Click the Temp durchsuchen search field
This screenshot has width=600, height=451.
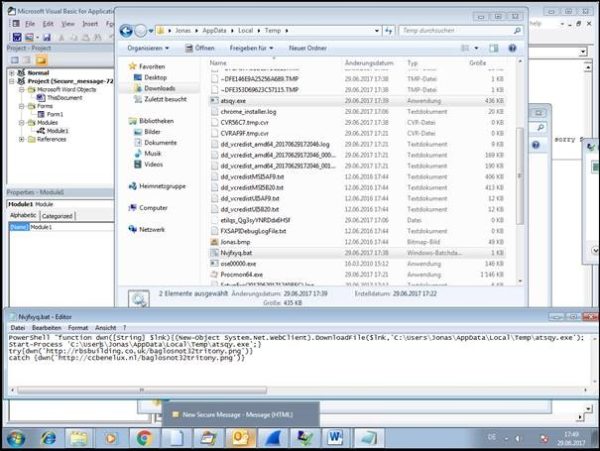click(x=458, y=31)
